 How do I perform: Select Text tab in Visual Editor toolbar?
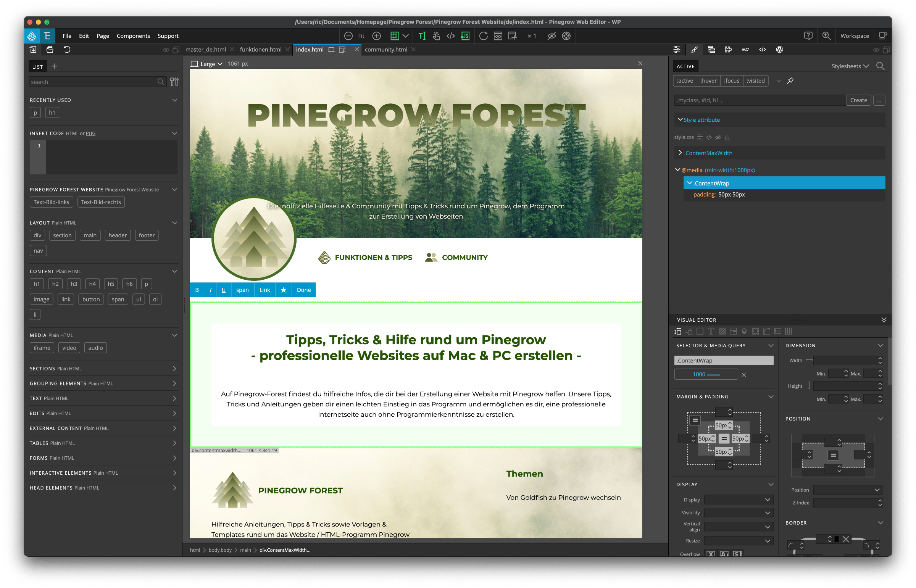pyautogui.click(x=711, y=331)
